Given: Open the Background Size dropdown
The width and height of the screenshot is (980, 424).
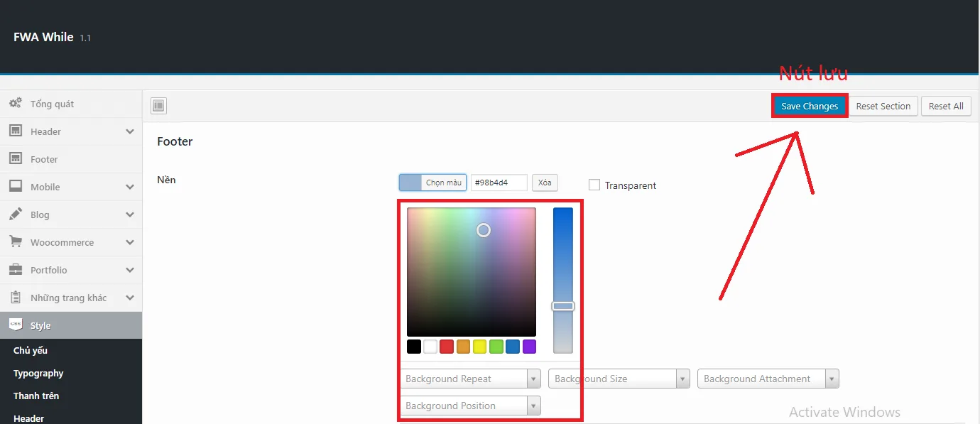Looking at the screenshot, I should [x=619, y=379].
